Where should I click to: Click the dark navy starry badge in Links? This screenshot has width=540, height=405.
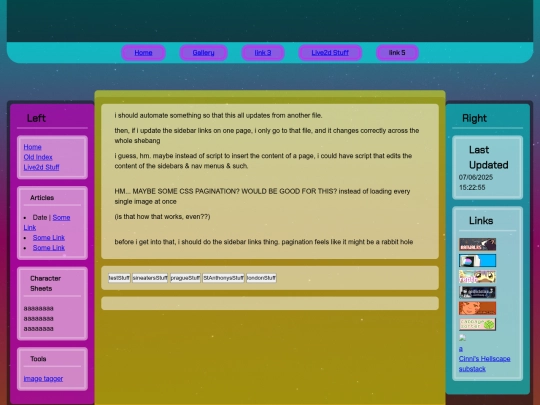[477, 292]
